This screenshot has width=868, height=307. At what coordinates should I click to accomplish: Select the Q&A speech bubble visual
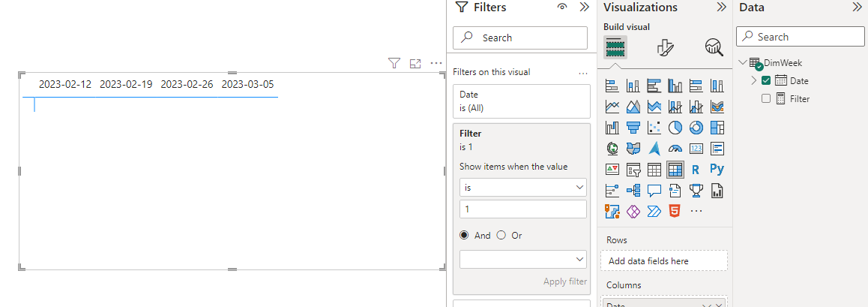click(654, 191)
